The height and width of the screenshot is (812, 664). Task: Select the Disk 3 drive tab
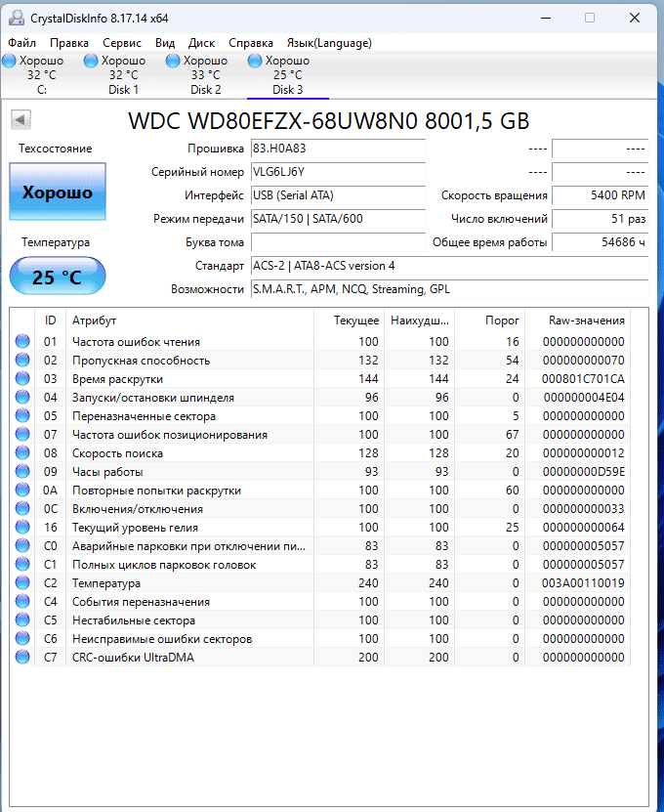[x=287, y=75]
